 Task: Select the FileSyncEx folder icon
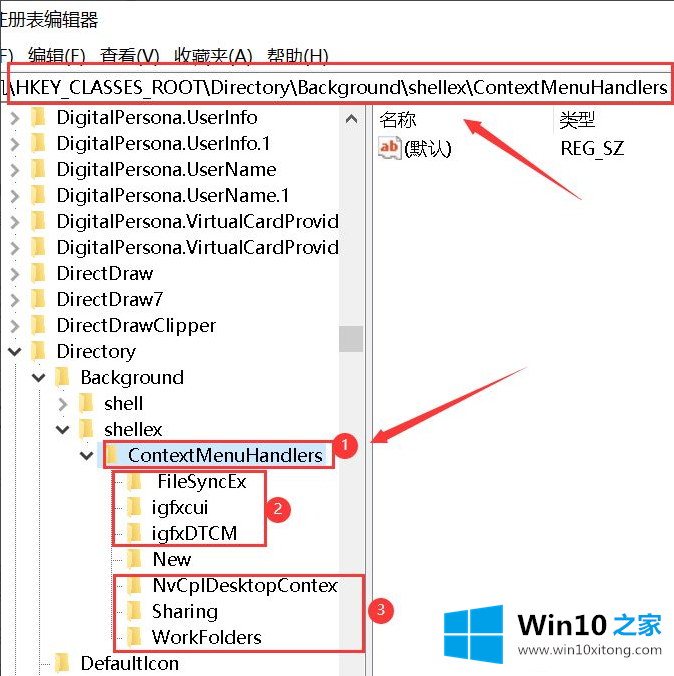click(x=135, y=482)
